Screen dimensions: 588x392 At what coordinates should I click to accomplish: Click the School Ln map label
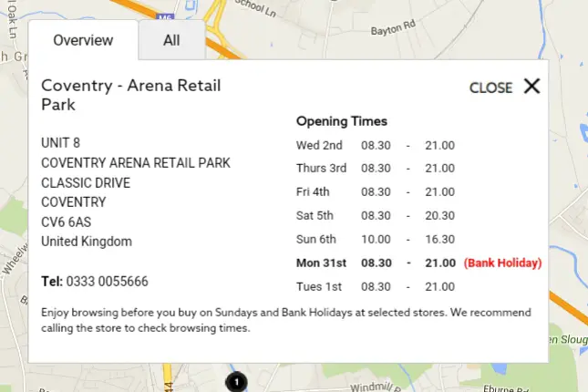tap(256, 7)
